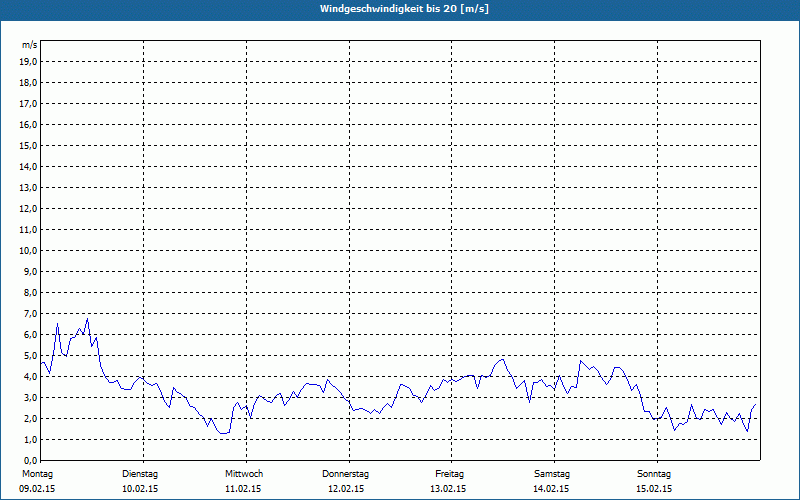
Task: Click the date 10.02.15
Action: tap(140, 489)
